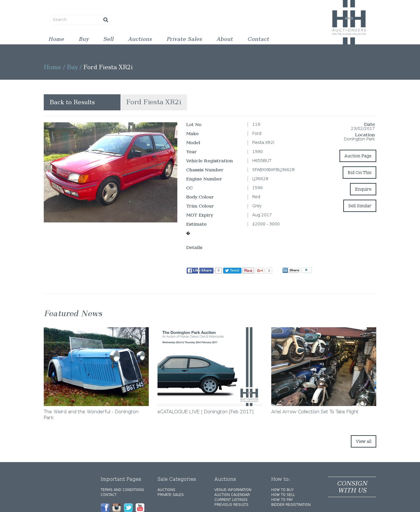Open the YouTube footer icon

pyautogui.click(x=140, y=508)
